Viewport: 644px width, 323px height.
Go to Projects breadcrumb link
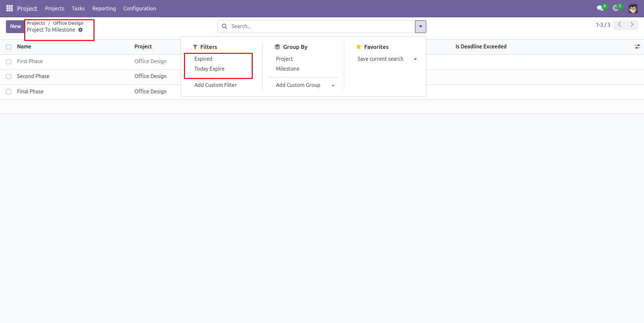36,23
